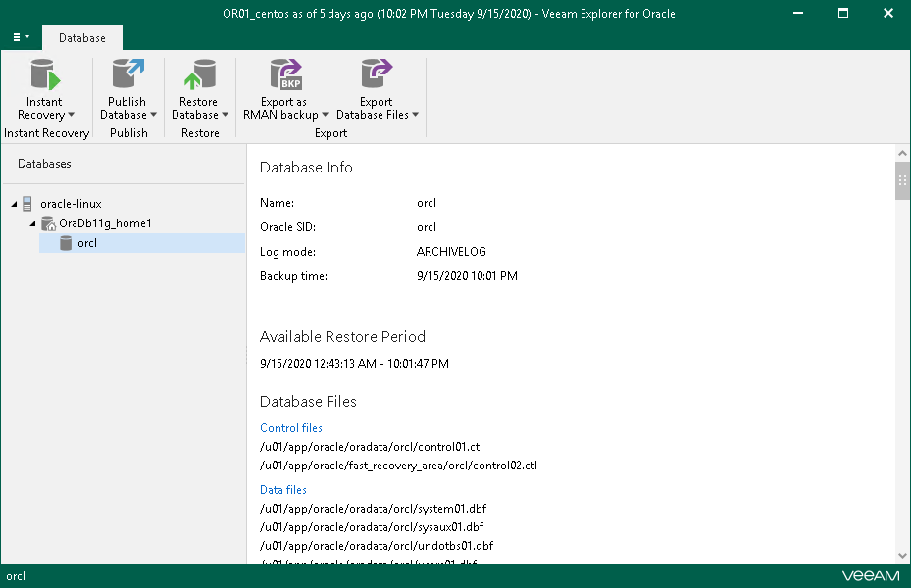This screenshot has height=588, width=911.
Task: Click the Control files link
Action: 291,428
